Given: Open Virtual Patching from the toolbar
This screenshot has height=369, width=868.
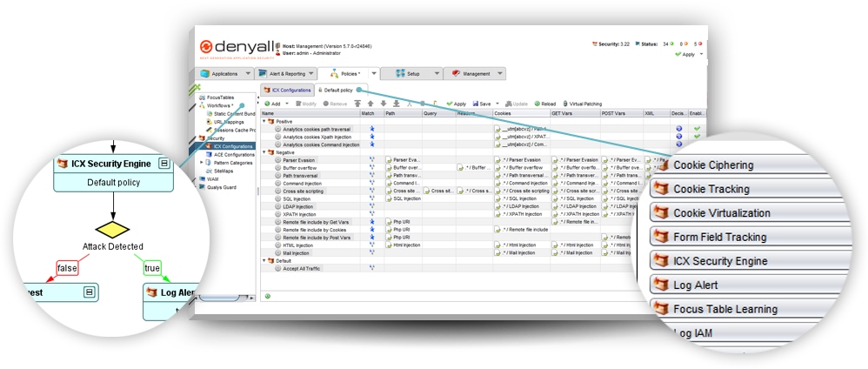Looking at the screenshot, I should tap(583, 104).
